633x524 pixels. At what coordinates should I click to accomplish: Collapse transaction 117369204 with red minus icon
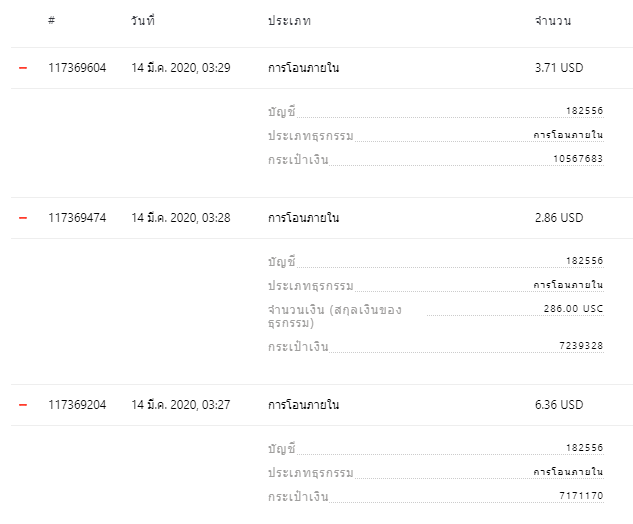[23, 405]
